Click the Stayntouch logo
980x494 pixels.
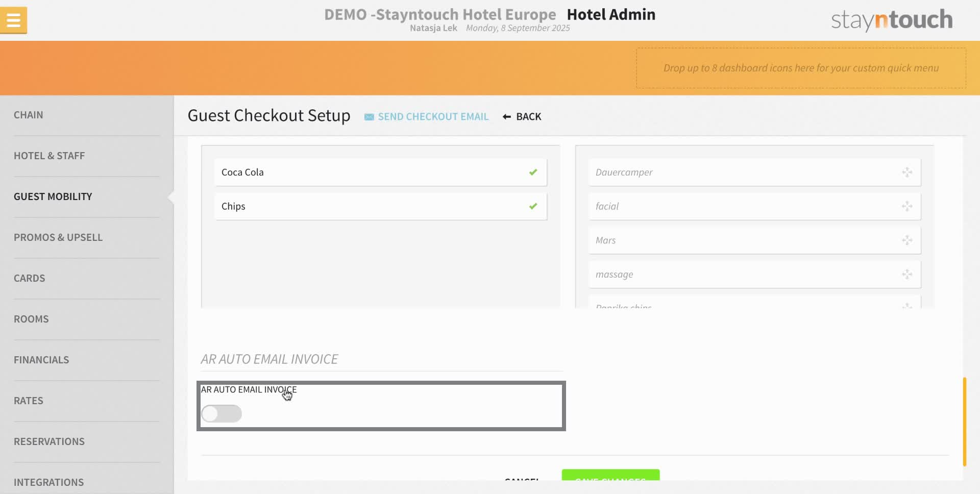[891, 19]
